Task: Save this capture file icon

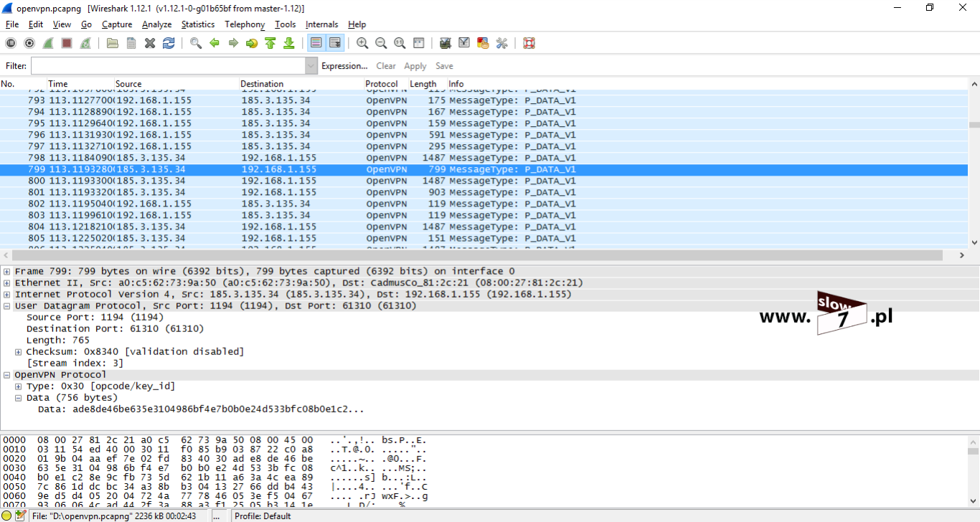Action: [x=131, y=43]
